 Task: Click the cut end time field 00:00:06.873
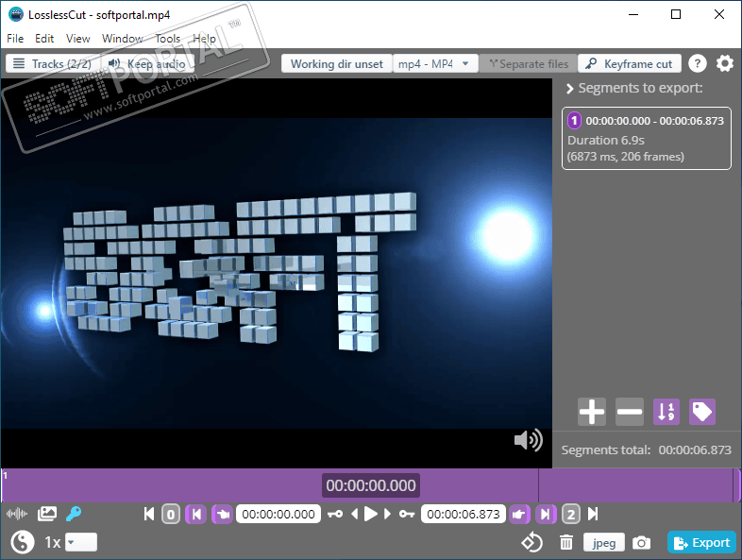[464, 514]
